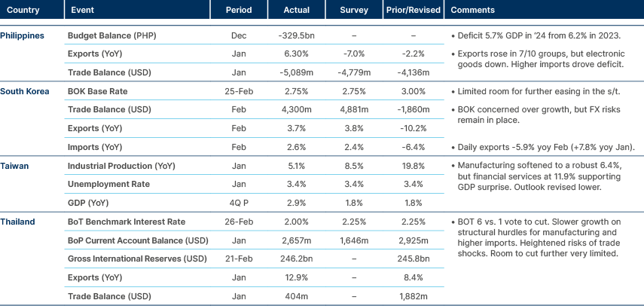Screen dimensions: 644x306
Task: Click the Taiwan country label
Action: coord(15,166)
